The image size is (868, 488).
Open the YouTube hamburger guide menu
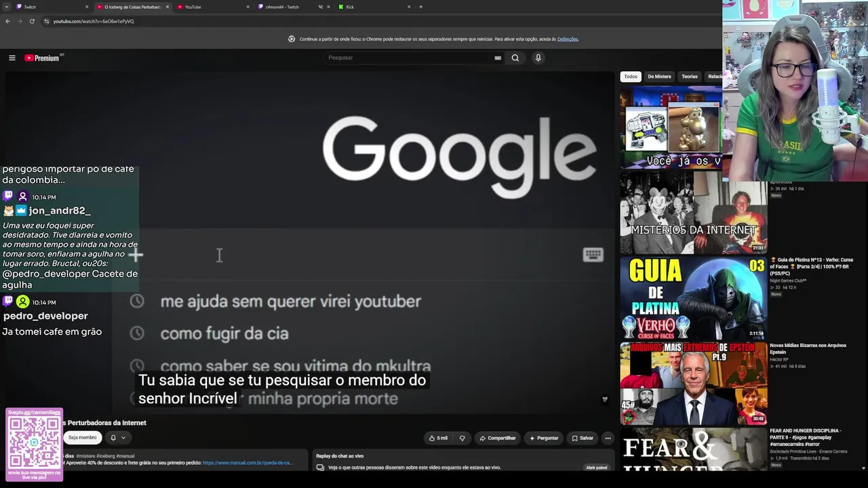pos(12,58)
